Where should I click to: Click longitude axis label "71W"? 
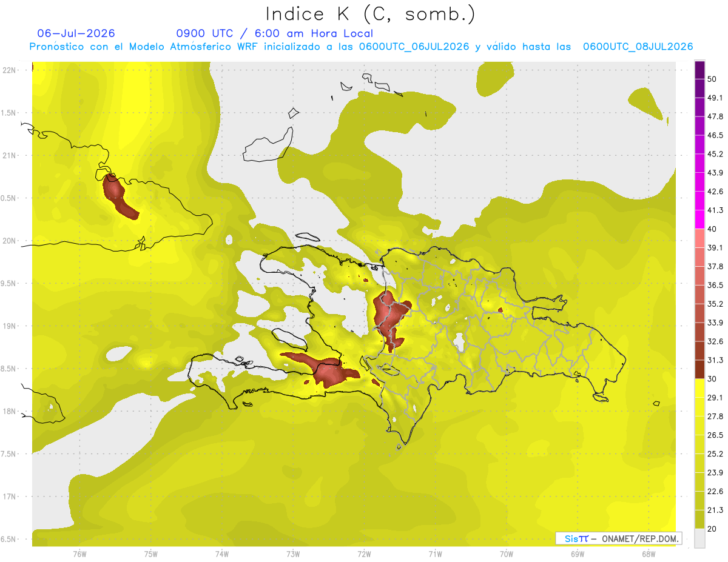pyautogui.click(x=435, y=554)
